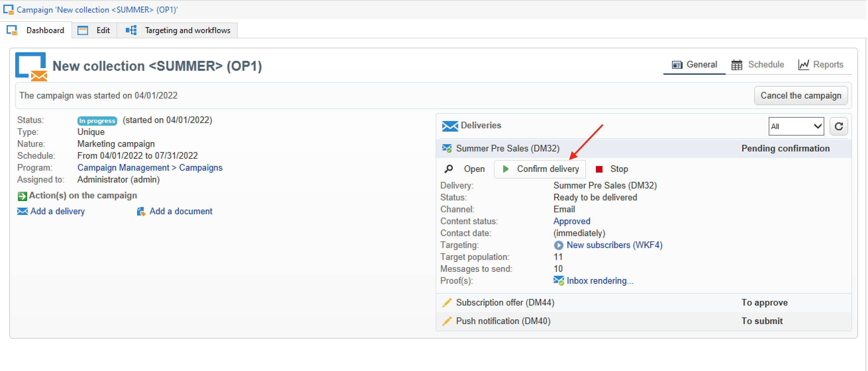Viewport: 868px width, 371px height.
Task: Expand the Push notification (DM40) delivery row
Action: (x=503, y=321)
